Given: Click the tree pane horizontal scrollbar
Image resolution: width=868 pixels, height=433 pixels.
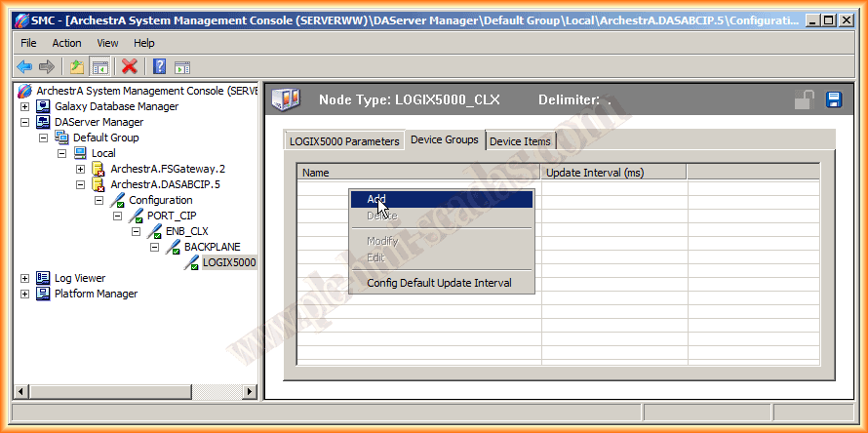Looking at the screenshot, I should tap(137, 391).
